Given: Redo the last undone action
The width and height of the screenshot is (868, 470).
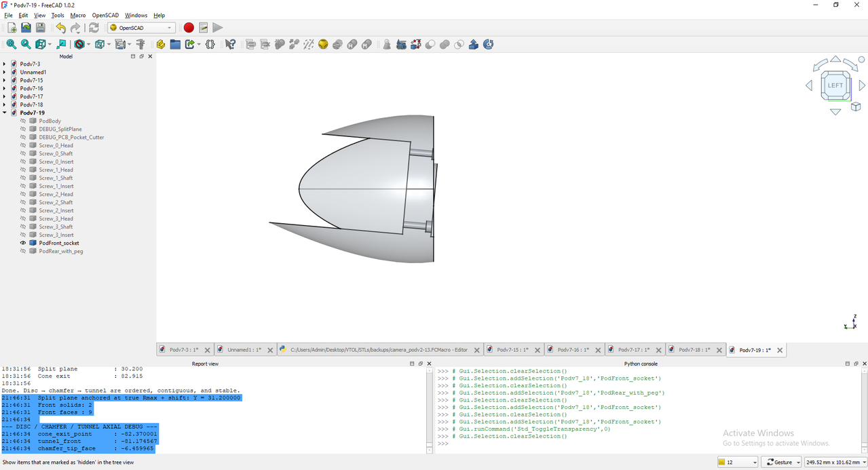Looking at the screenshot, I should point(75,28).
